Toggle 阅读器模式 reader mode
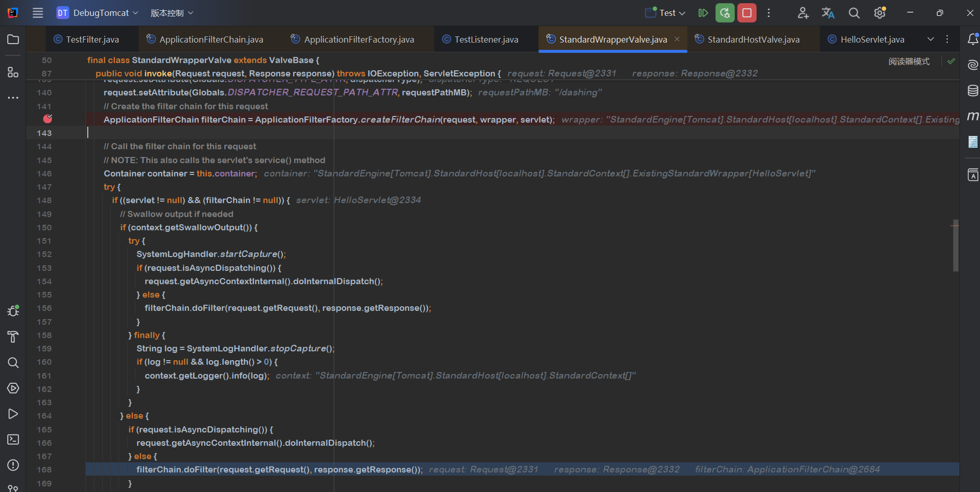The image size is (980, 492). click(909, 62)
